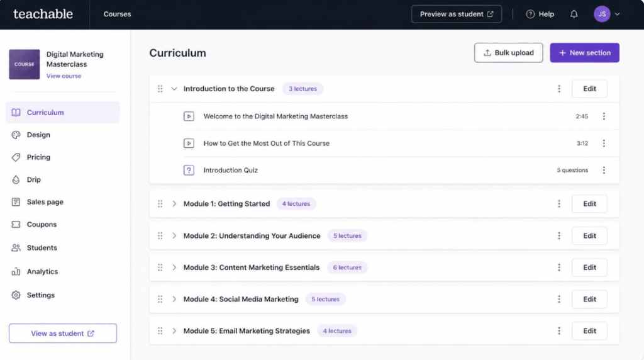Screen dimensions: 644x360
Task: Click the 6 lectures badge
Action: click(347, 267)
